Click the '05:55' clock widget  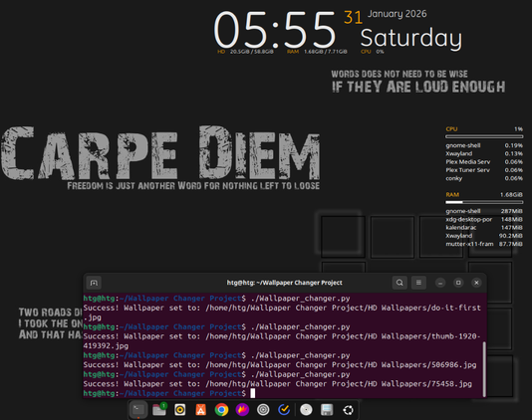click(x=275, y=30)
